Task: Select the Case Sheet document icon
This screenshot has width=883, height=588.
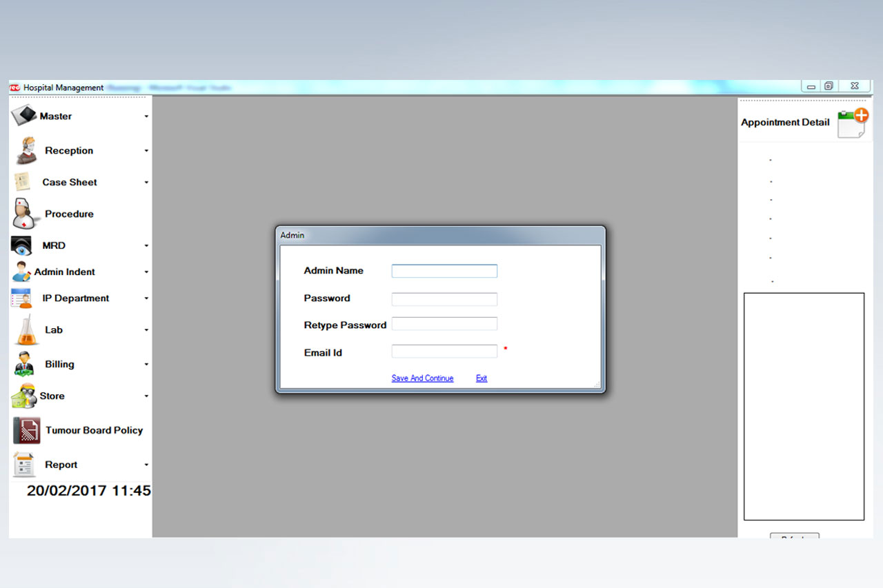Action: pyautogui.click(x=22, y=182)
